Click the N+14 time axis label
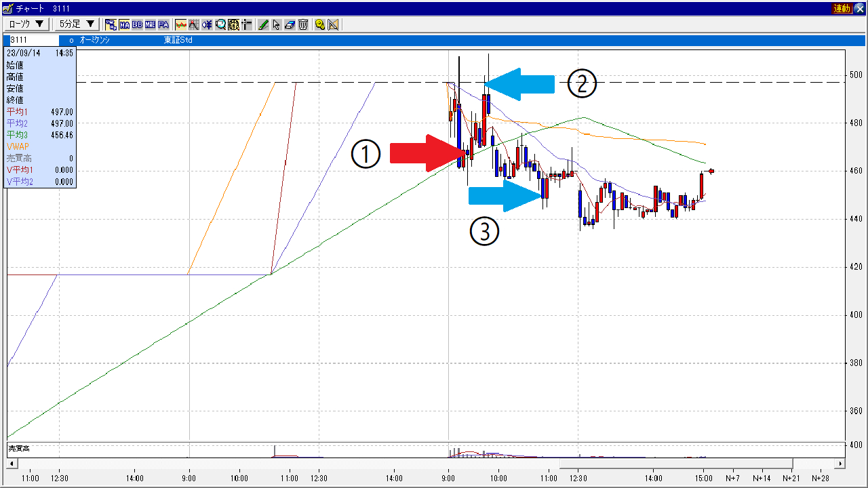This screenshot has width=868, height=488. point(762,478)
